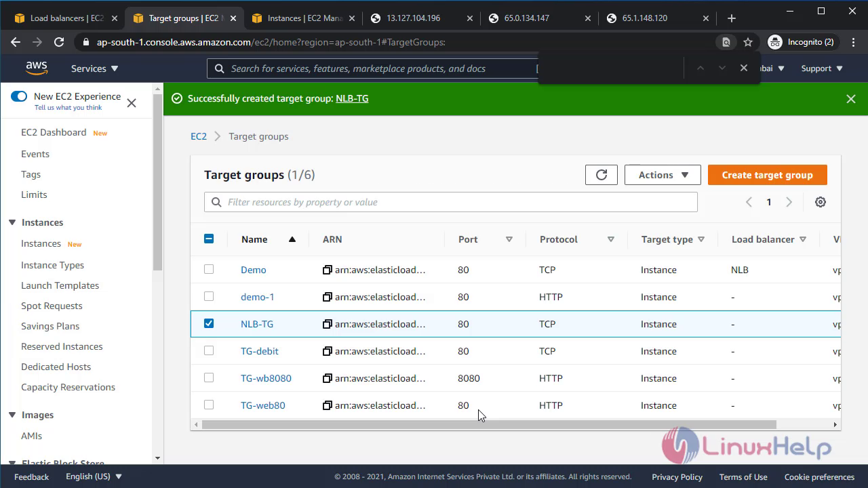Close the New EC2 Experience notice
The image size is (868, 488).
[132, 103]
